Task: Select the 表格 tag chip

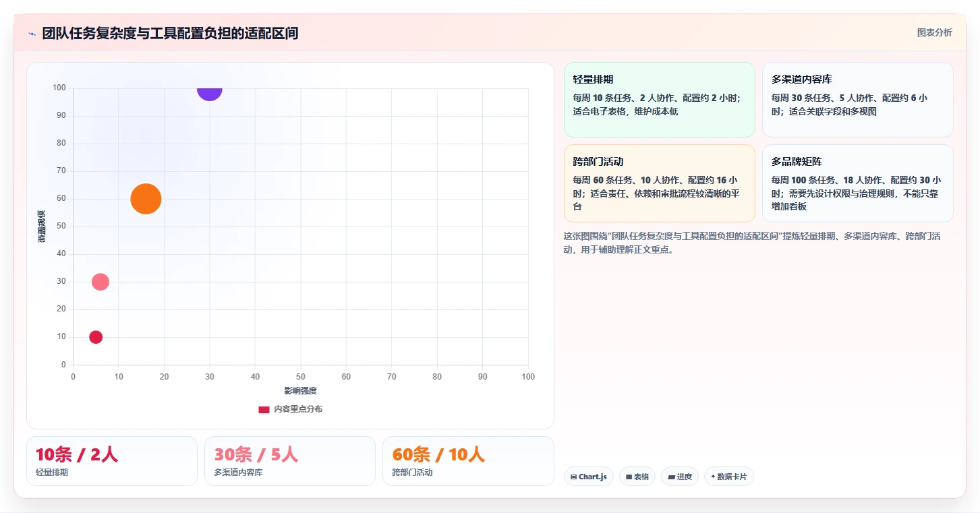Action: [637, 477]
